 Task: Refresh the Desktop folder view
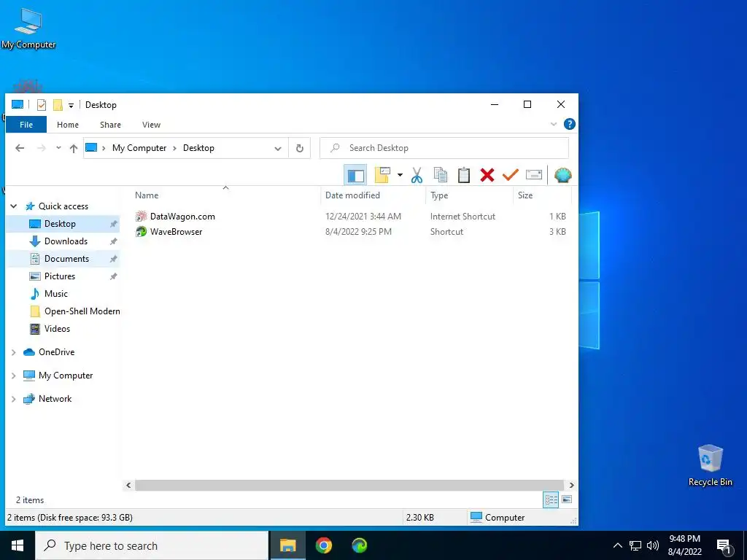coord(300,148)
